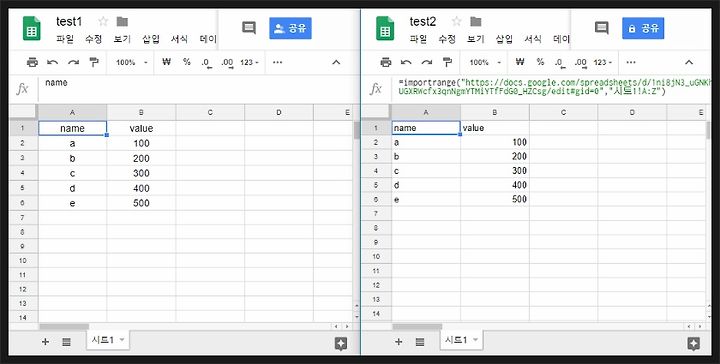Collapse the menus with test2's up chevron
This screenshot has height=364, width=720.
pos(689,62)
